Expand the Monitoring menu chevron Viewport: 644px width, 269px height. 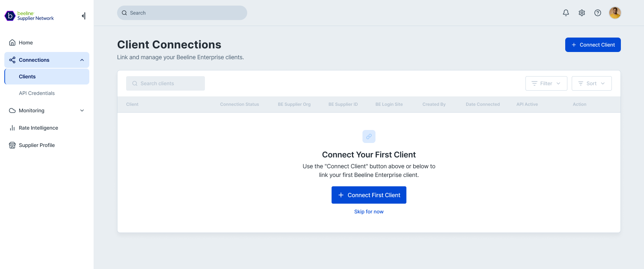(x=82, y=110)
